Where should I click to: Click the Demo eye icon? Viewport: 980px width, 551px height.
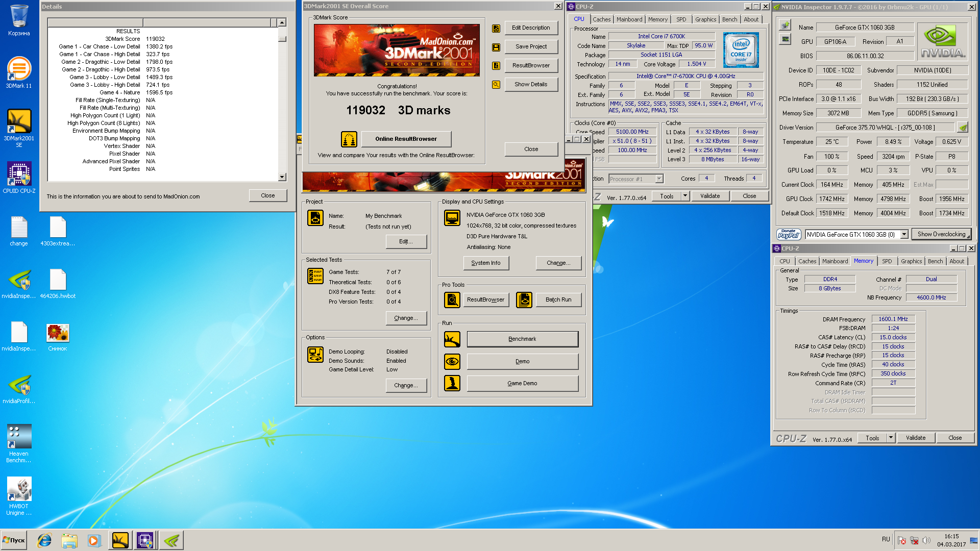click(452, 362)
